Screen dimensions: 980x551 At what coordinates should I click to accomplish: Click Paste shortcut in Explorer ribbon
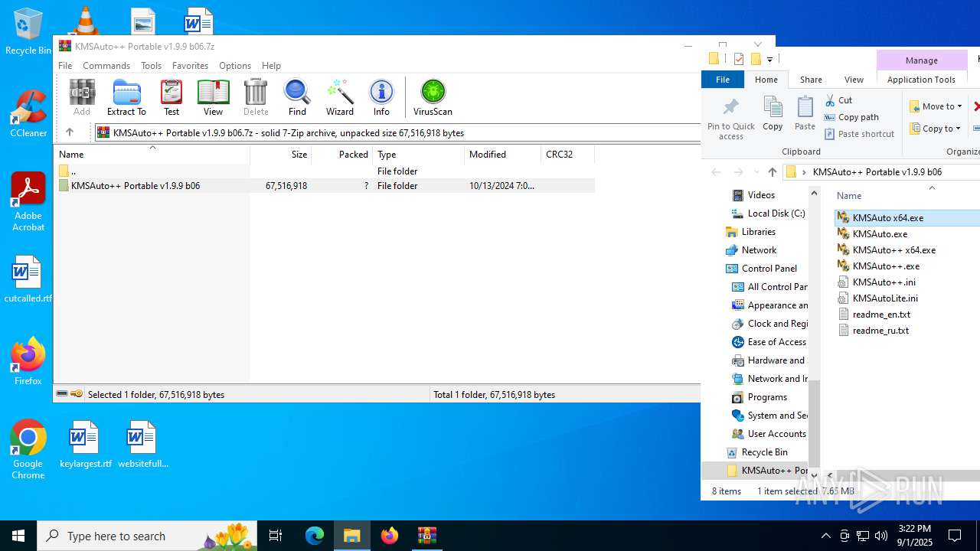pyautogui.click(x=859, y=134)
